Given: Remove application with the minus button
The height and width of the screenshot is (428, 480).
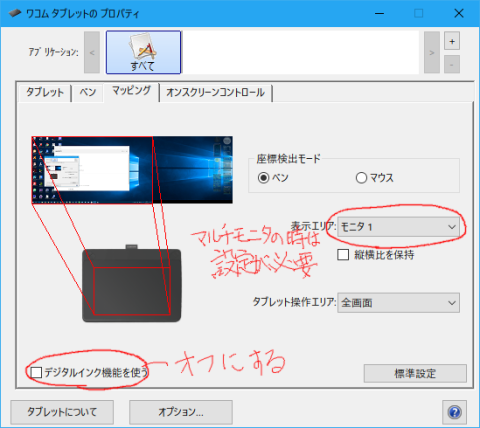Looking at the screenshot, I should (452, 64).
